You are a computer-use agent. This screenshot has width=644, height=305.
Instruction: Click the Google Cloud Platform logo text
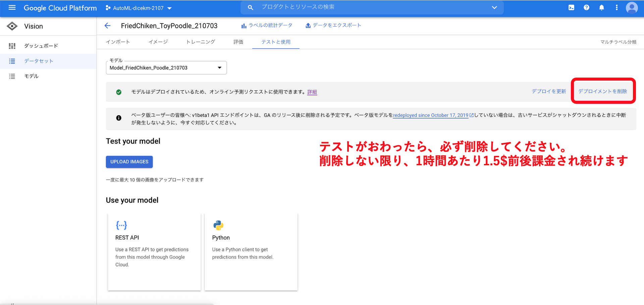point(60,8)
